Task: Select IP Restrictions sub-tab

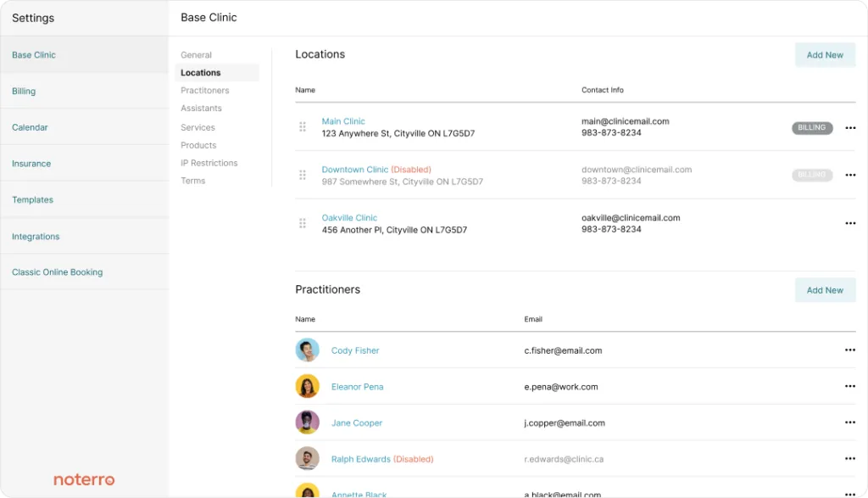Action: pos(209,163)
